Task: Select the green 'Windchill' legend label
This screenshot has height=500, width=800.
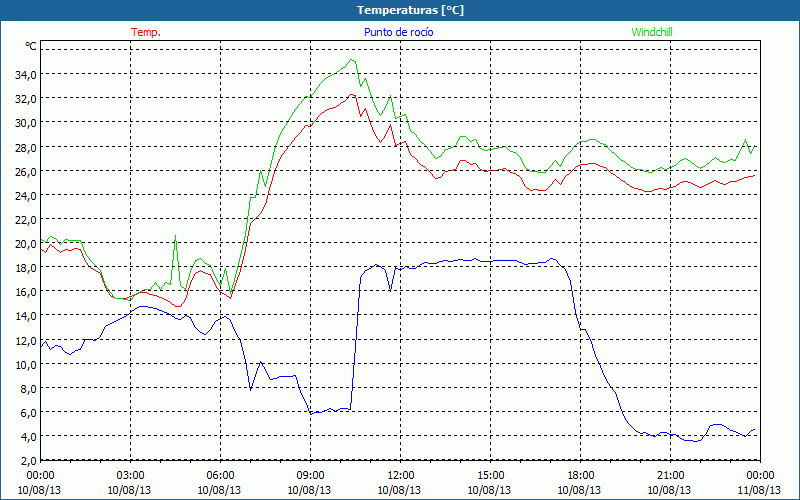Action: click(x=652, y=32)
